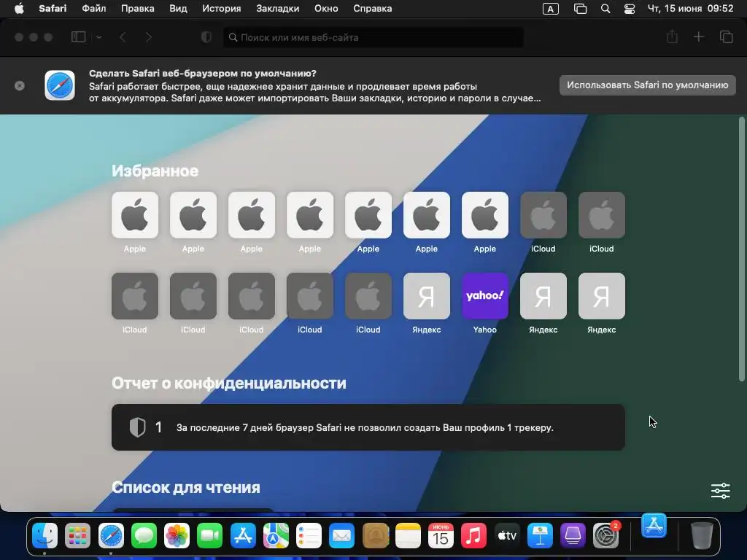Open Music from the Dock
The height and width of the screenshot is (560, 747).
[473, 536]
